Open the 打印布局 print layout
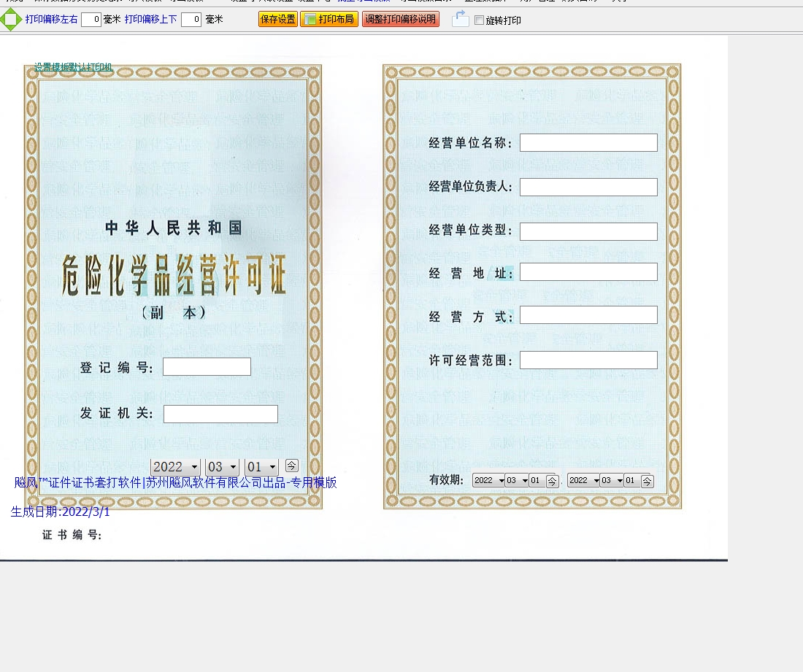803x672 pixels. [328, 20]
